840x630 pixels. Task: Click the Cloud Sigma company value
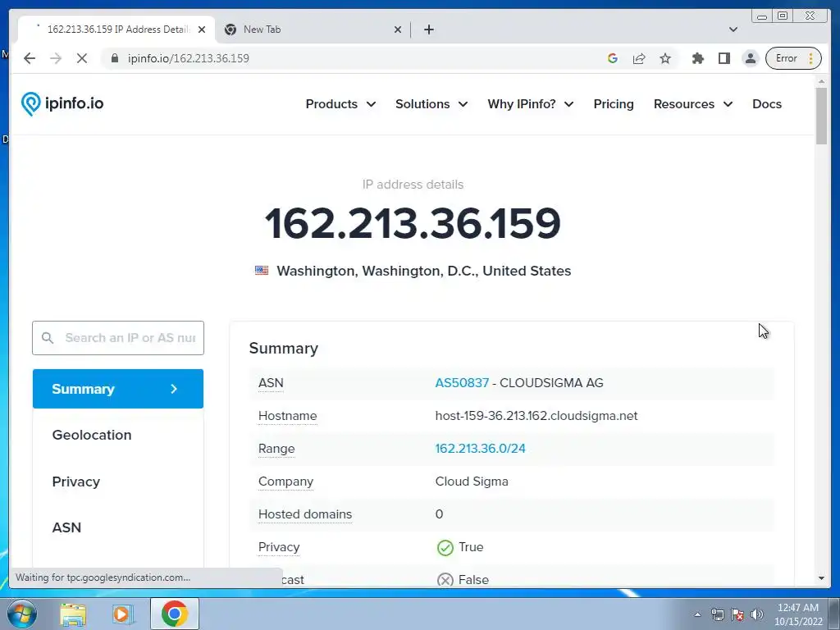pyautogui.click(x=472, y=482)
